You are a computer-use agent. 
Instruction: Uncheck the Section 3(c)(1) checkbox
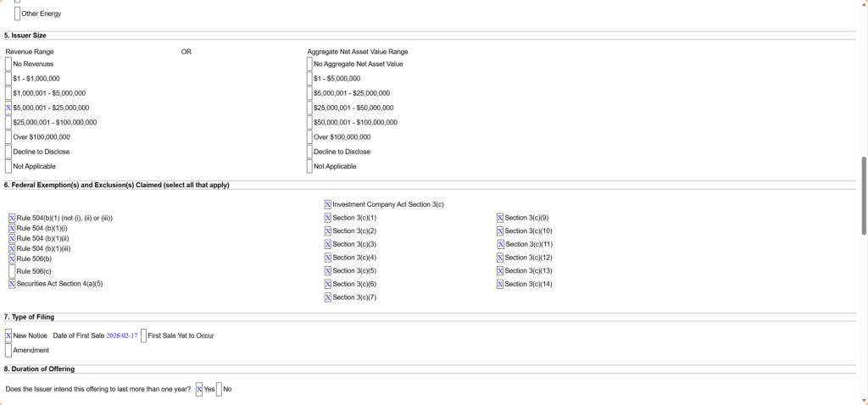(327, 218)
